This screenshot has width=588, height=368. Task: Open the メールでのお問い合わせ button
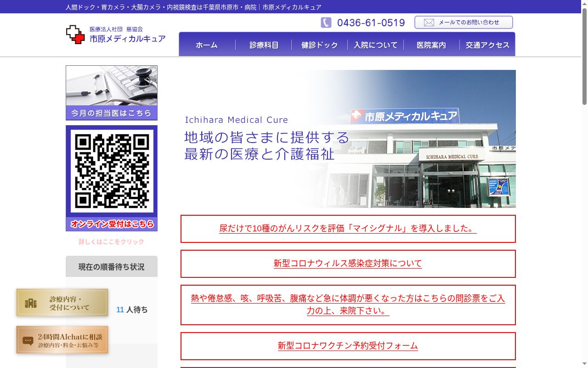pyautogui.click(x=464, y=23)
